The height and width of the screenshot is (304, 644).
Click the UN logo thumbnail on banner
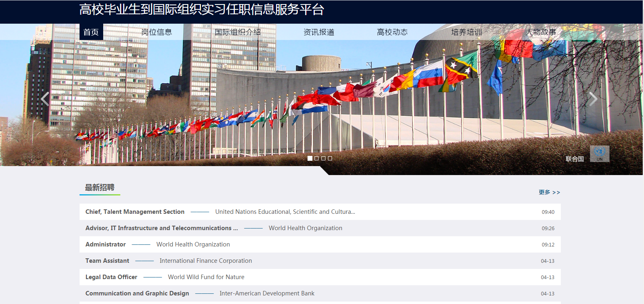(x=599, y=154)
